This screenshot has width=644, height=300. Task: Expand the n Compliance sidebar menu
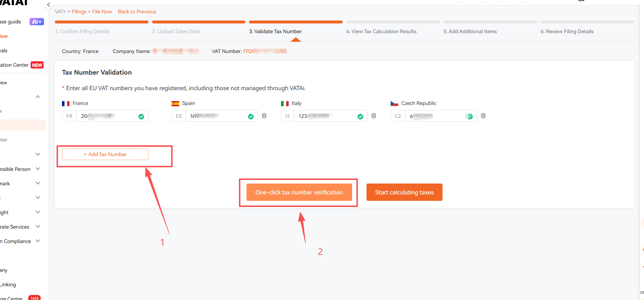38,241
